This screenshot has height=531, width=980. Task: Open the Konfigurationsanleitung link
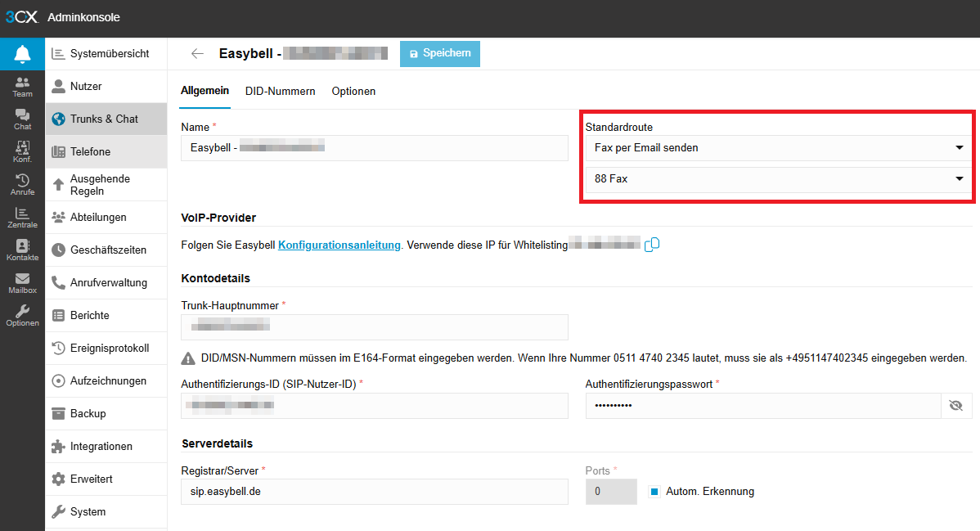(339, 245)
